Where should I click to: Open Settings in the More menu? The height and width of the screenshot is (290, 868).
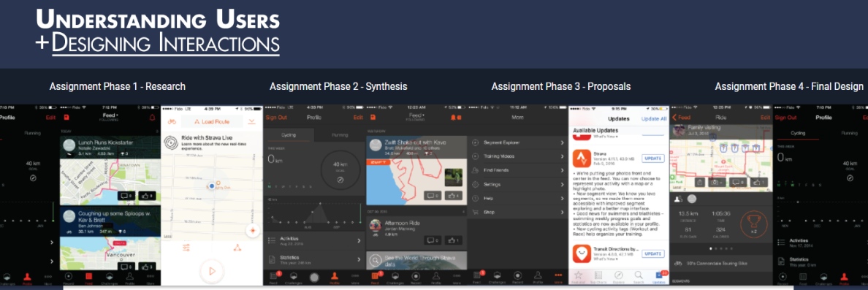(x=518, y=184)
